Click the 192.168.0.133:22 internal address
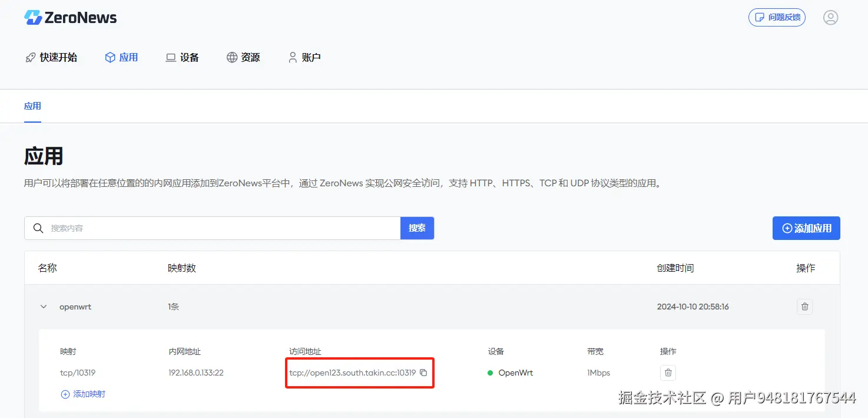The width and height of the screenshot is (868, 418). pos(196,373)
